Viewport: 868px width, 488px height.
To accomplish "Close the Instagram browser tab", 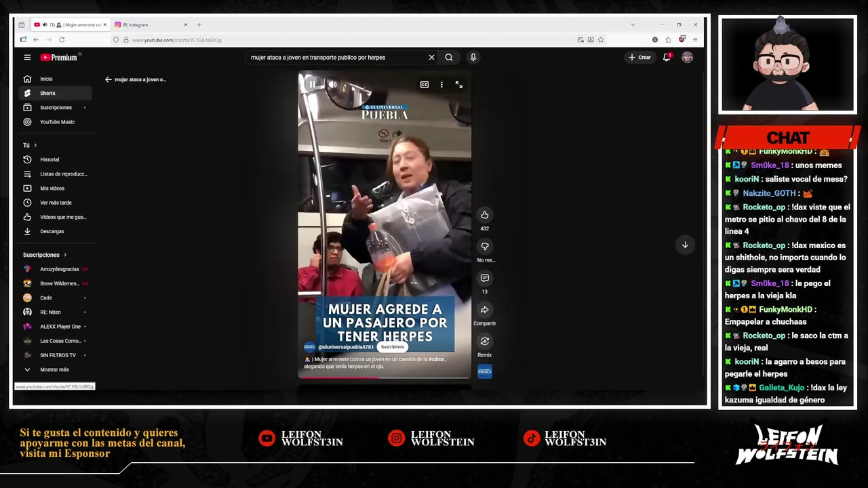I will 186,25.
